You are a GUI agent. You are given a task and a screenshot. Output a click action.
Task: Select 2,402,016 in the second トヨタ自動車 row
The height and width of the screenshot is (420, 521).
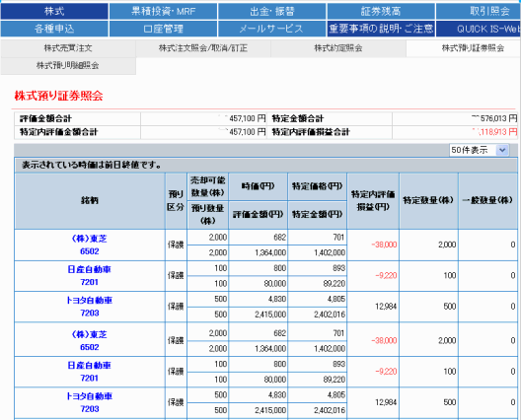330,411
